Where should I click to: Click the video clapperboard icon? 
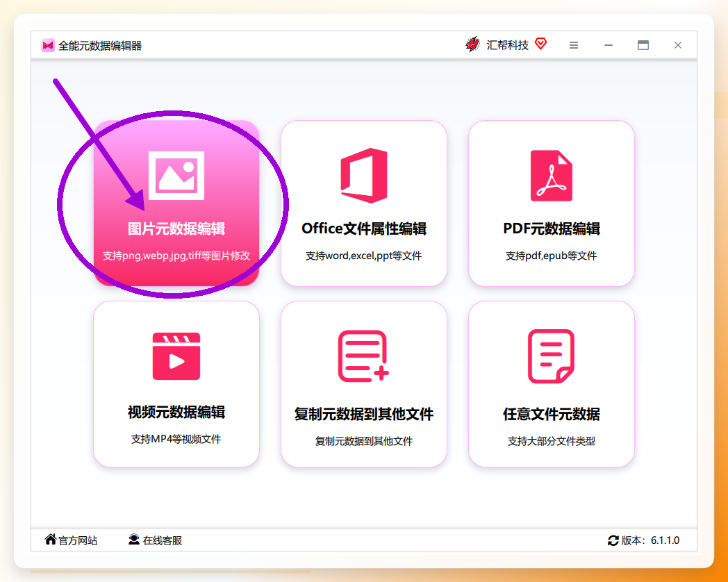click(x=176, y=356)
